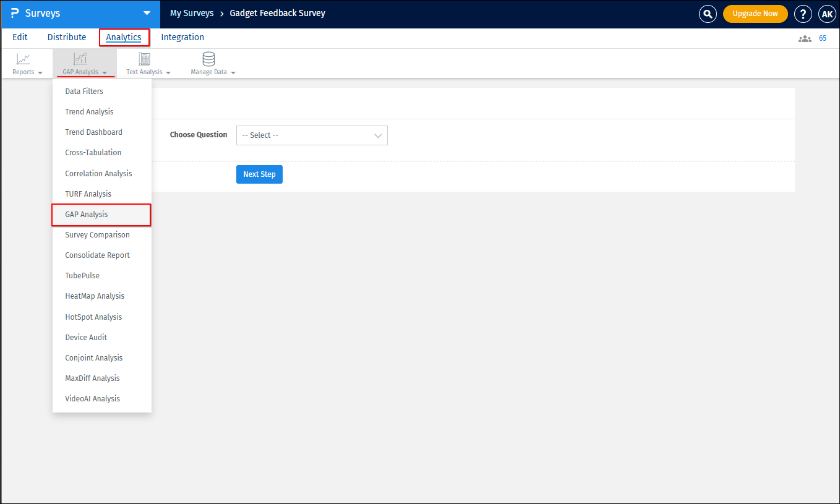Choose Trend Dashboard menu entry

[102, 132]
